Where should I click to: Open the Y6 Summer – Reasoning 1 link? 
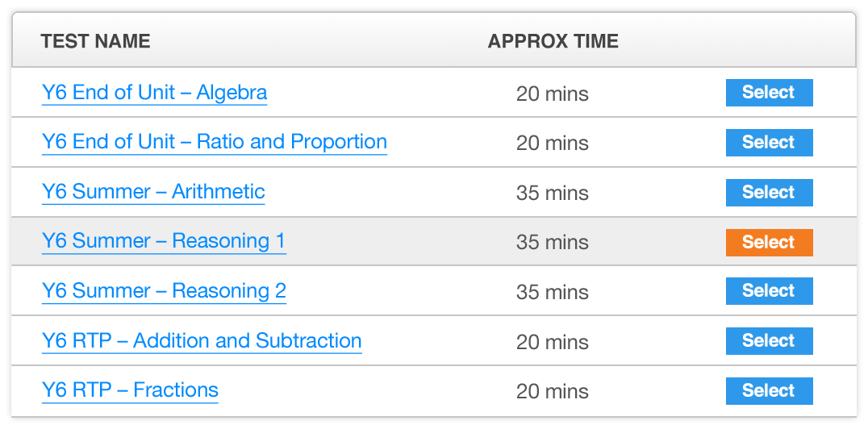point(164,241)
